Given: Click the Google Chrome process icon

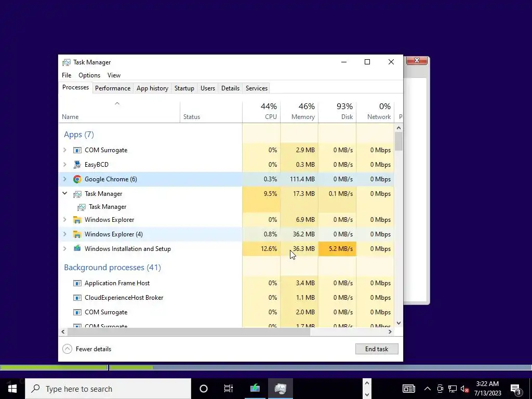Looking at the screenshot, I should pos(77,179).
